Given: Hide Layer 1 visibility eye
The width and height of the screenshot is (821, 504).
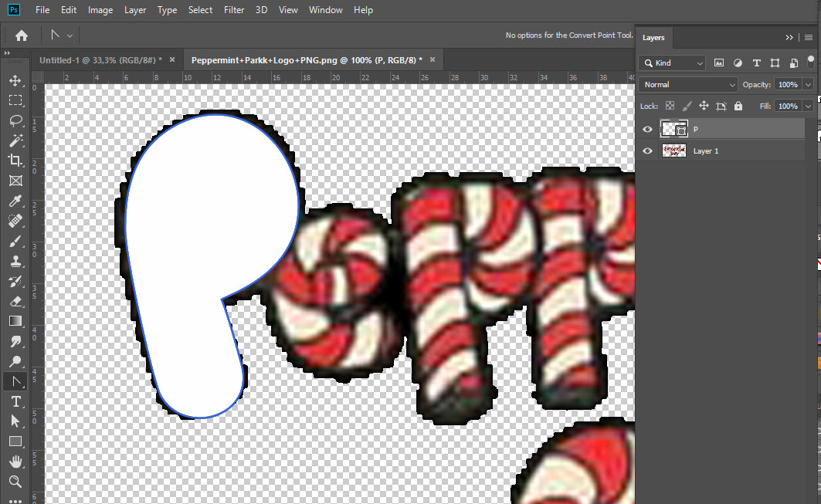Looking at the screenshot, I should pyautogui.click(x=648, y=151).
